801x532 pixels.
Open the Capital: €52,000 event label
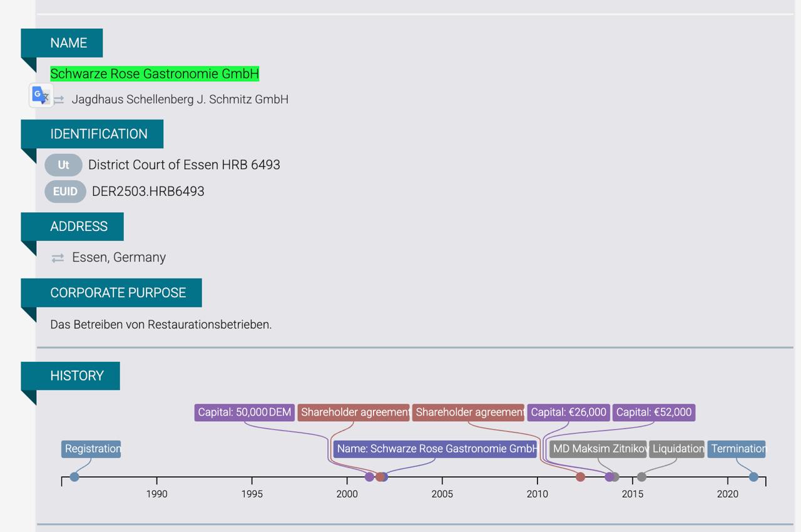[653, 412]
